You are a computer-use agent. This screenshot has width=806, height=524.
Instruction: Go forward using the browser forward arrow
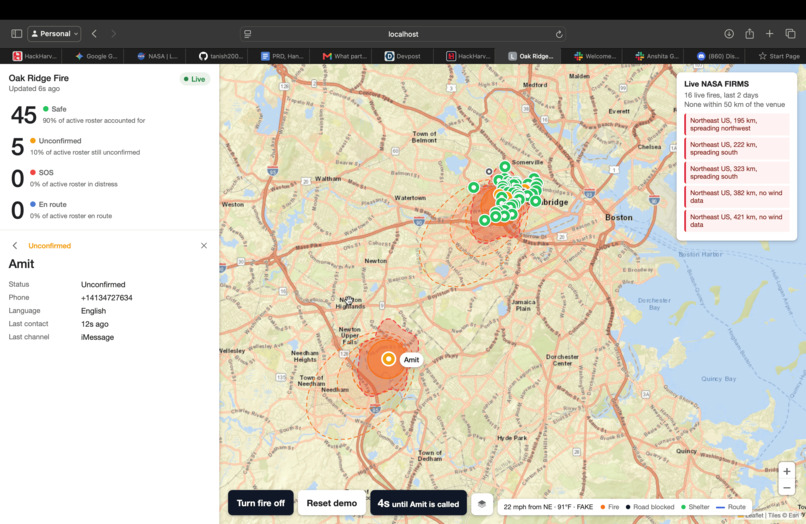click(114, 33)
